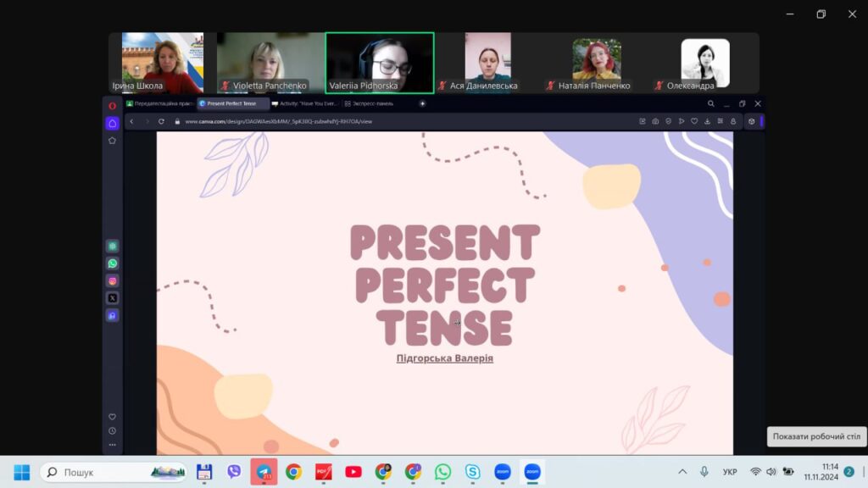Open the ChatGPT sidebar icon
868x488 pixels.
pyautogui.click(x=113, y=247)
